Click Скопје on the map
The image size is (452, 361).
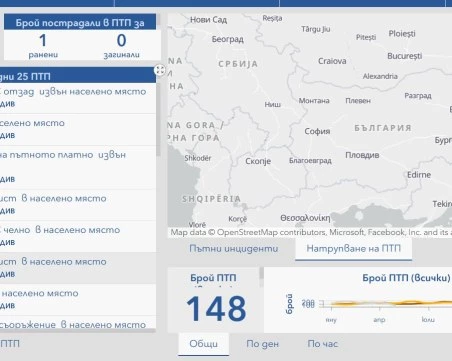258,161
